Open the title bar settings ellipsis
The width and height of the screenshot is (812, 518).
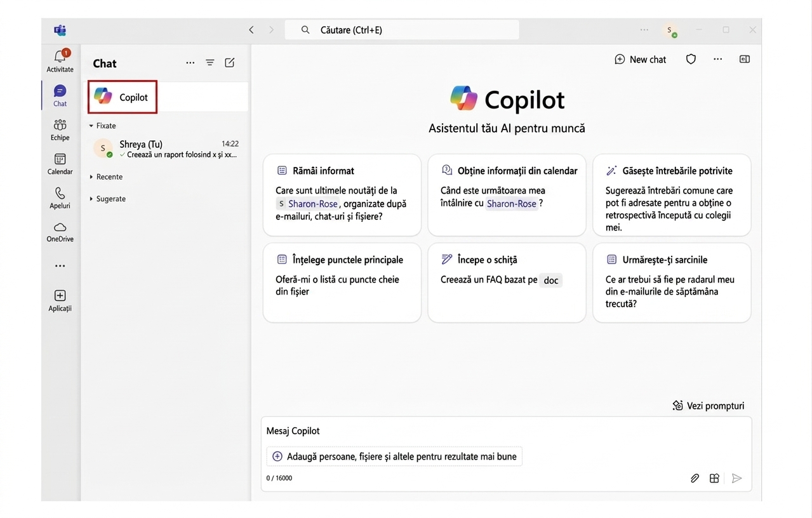pos(644,30)
